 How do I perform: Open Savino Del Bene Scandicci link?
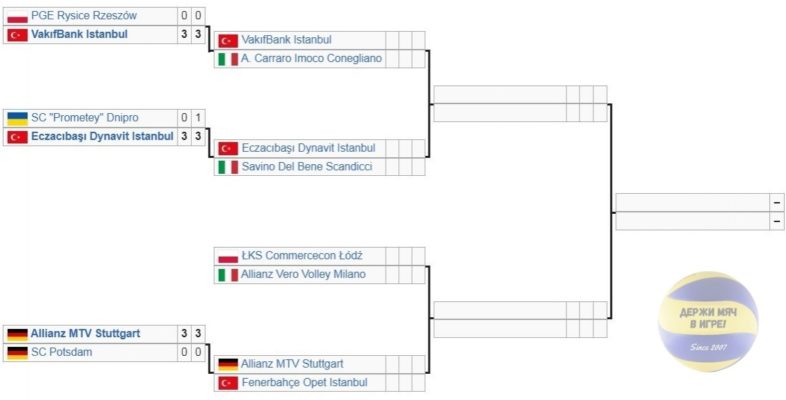click(307, 166)
